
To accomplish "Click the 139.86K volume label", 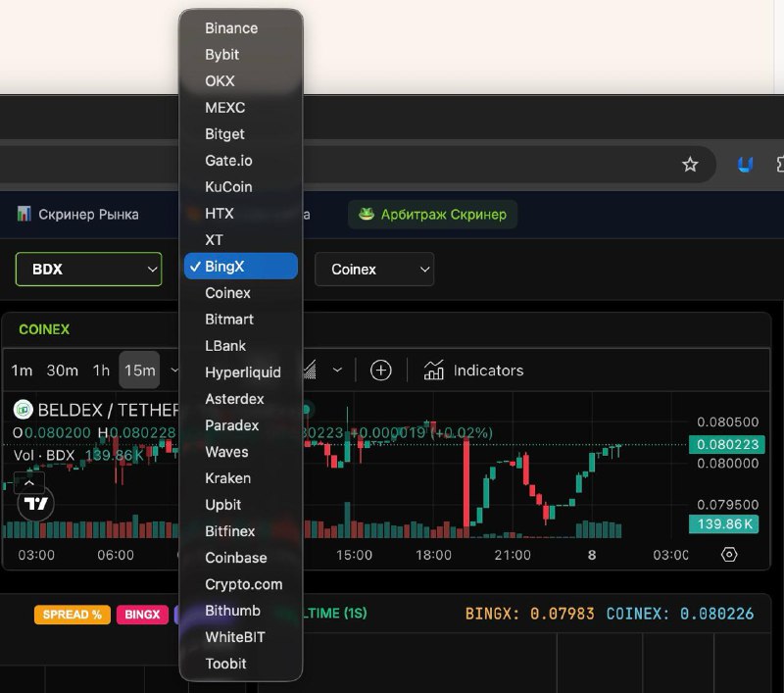I will pyautogui.click(x=724, y=524).
